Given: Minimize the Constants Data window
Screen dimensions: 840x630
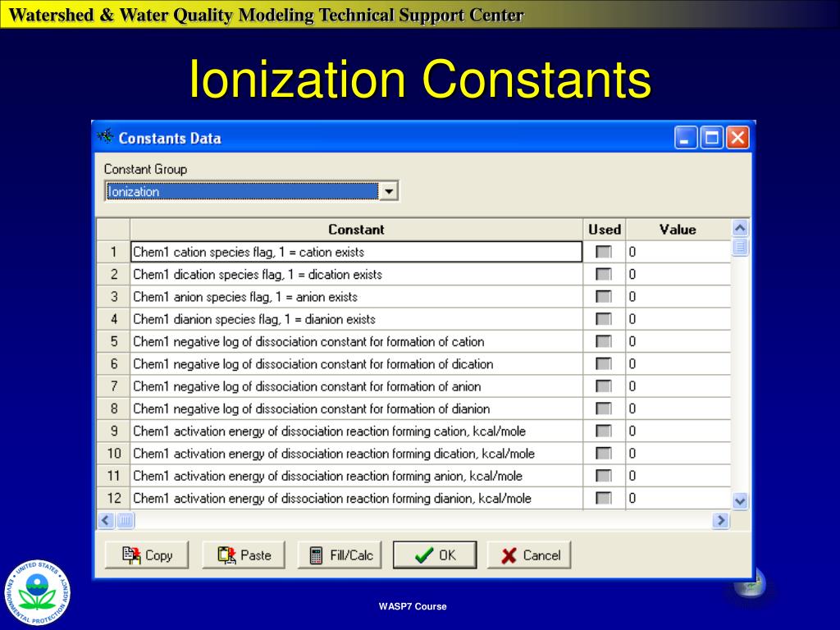Looking at the screenshot, I should tap(686, 138).
